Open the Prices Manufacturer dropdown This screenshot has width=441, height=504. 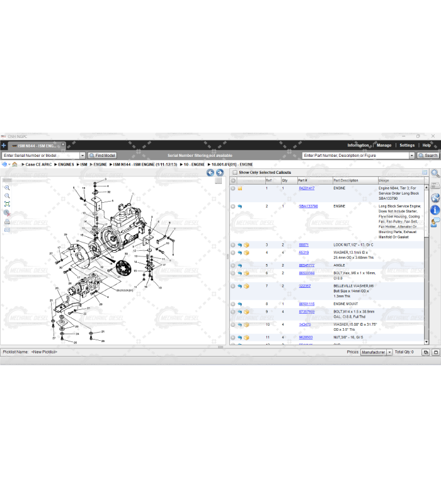point(389,352)
